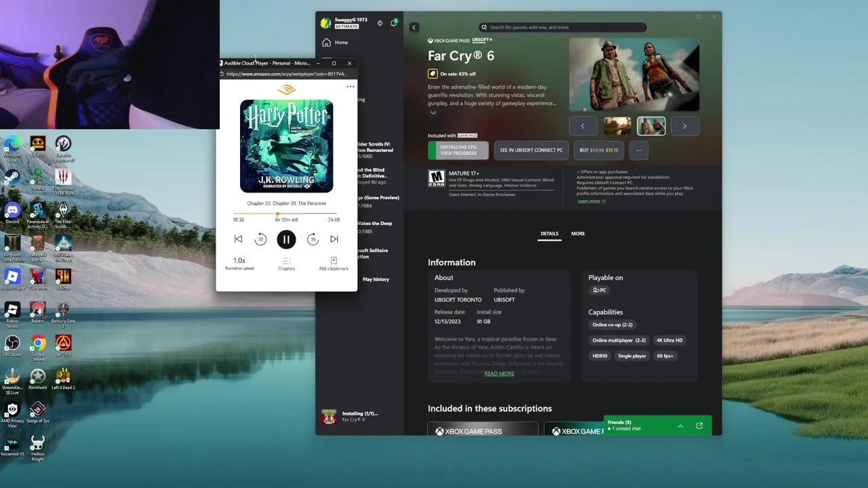Click the ESRB Mature 17+ rating badge

tap(436, 179)
